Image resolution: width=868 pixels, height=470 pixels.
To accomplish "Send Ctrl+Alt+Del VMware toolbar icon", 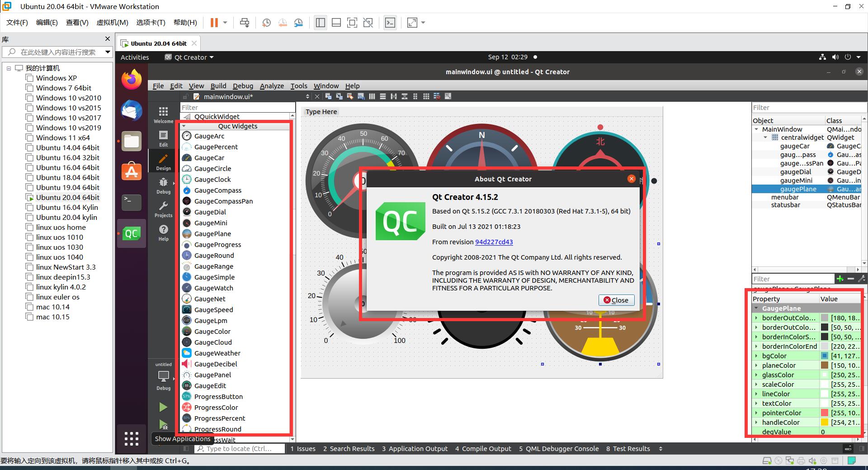I will click(245, 23).
